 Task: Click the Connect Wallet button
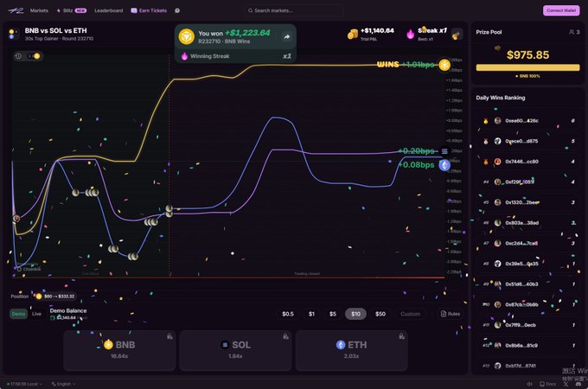click(x=561, y=10)
